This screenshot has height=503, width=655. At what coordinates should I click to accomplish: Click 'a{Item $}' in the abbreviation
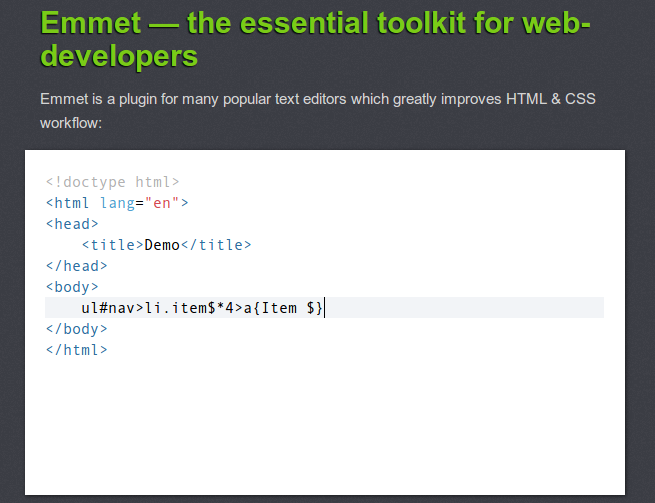click(x=283, y=308)
